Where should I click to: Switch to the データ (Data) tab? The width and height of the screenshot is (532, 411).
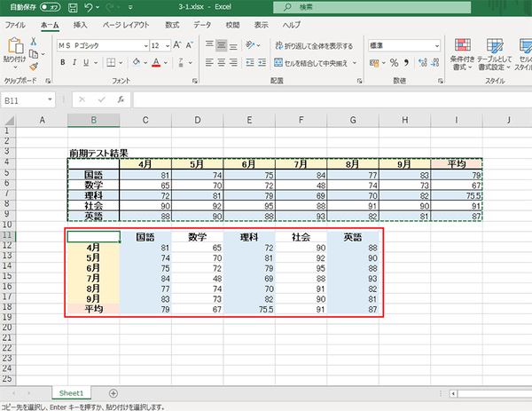point(202,25)
